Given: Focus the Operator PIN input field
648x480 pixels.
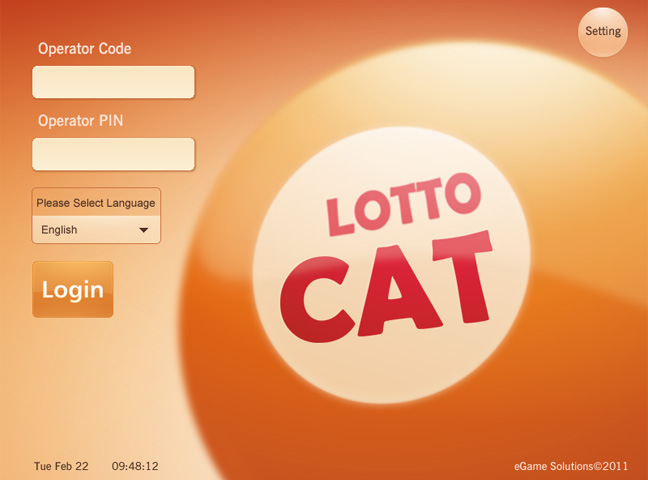Looking at the screenshot, I should (x=113, y=154).
